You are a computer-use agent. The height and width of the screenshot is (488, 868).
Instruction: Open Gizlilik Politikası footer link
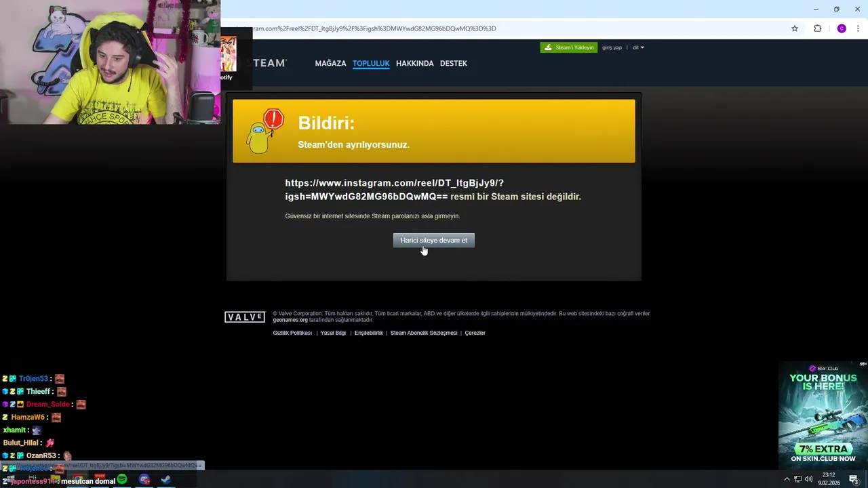click(292, 333)
